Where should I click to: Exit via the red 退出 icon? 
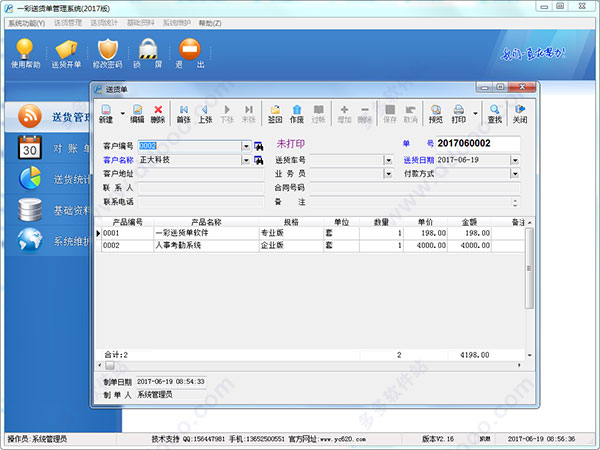pos(190,54)
